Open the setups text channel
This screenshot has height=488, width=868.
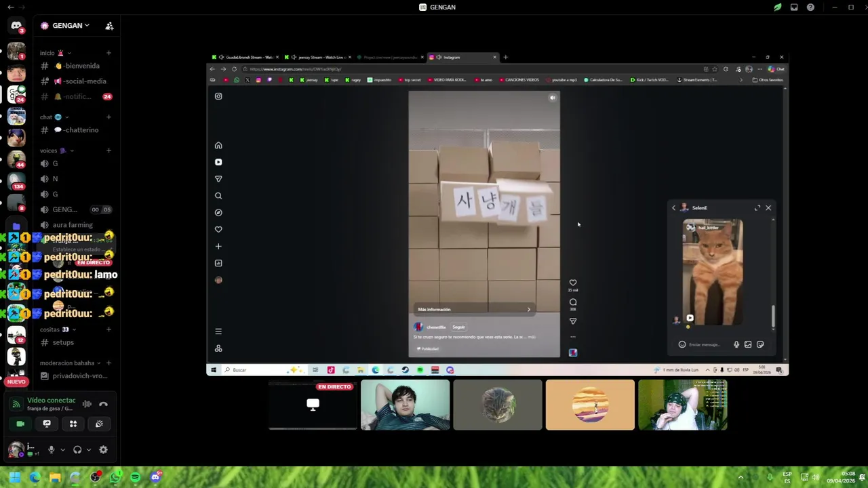[x=77, y=342]
